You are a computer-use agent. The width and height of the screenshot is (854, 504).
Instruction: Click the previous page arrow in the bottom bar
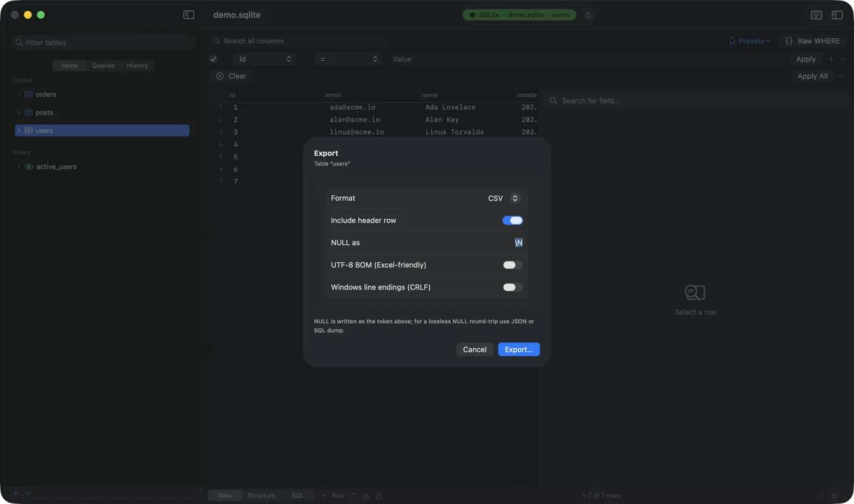(x=822, y=495)
